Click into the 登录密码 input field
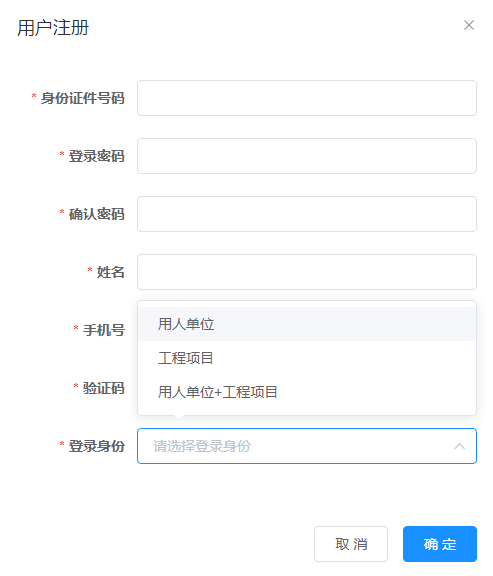Screen dimensions: 493x576 tap(307, 156)
